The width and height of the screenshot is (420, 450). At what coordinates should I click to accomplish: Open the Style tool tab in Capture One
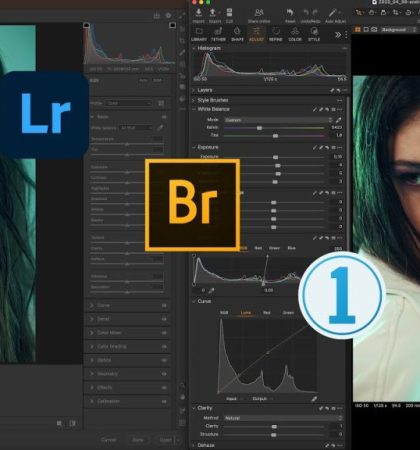(x=314, y=34)
